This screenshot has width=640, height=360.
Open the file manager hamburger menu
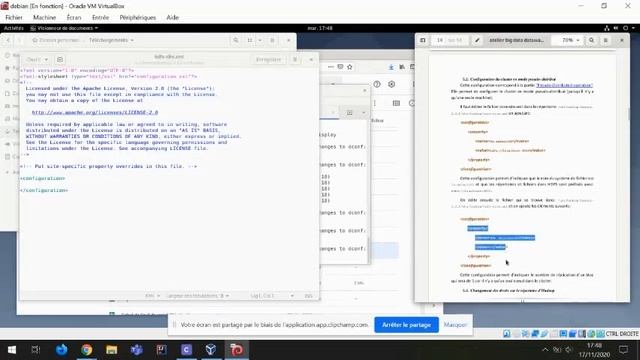(x=273, y=40)
